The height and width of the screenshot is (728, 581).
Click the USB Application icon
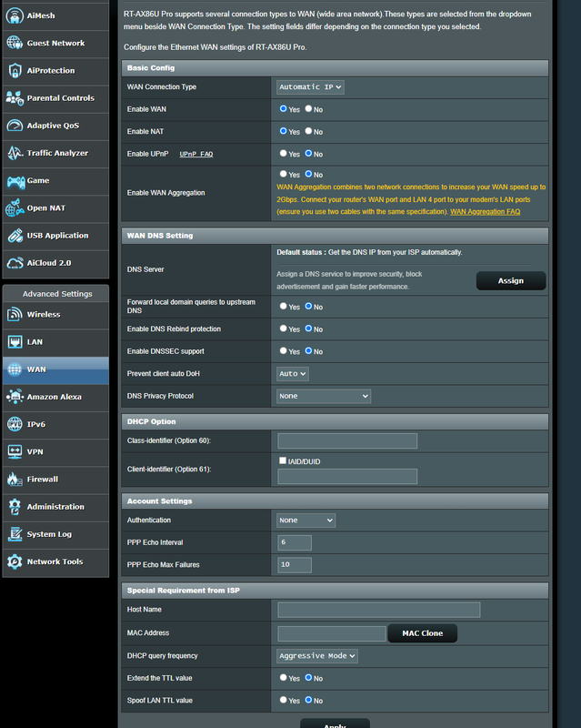point(15,236)
